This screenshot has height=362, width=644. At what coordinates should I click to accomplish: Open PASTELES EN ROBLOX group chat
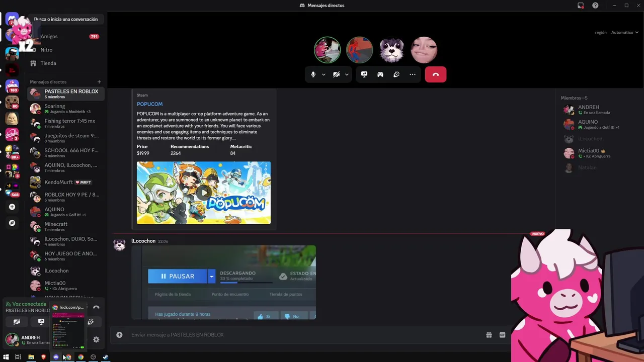pos(66,94)
